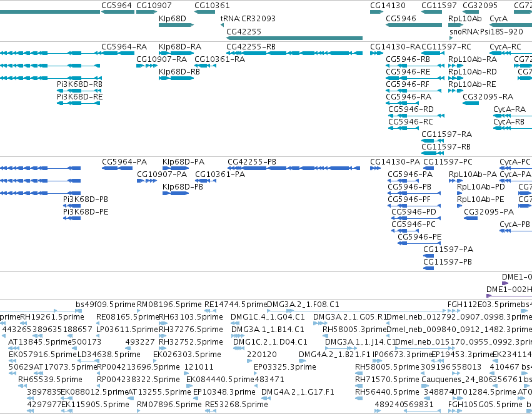Click the CG10361 gene label
Viewport: 532px width, 414px height.
pos(212,6)
